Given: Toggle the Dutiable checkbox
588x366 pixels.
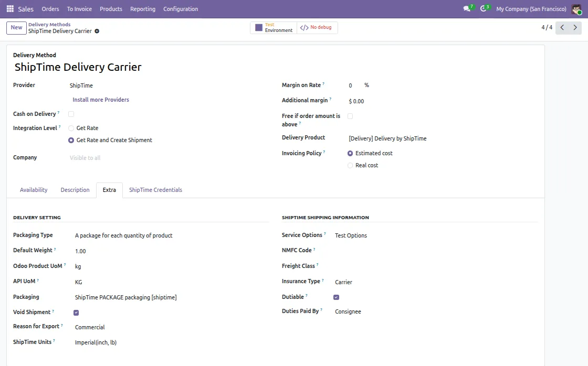Looking at the screenshot, I should pyautogui.click(x=337, y=297).
